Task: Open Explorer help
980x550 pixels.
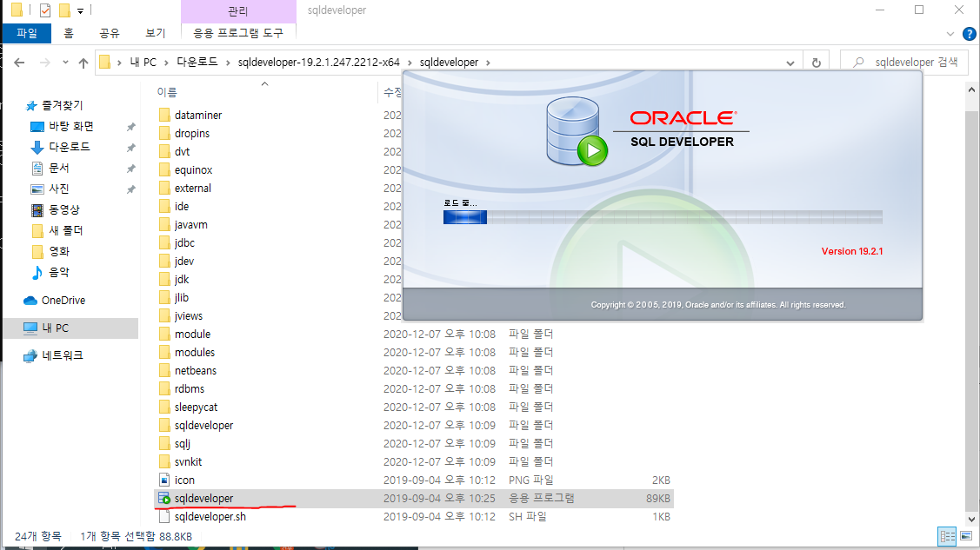Action: [970, 34]
